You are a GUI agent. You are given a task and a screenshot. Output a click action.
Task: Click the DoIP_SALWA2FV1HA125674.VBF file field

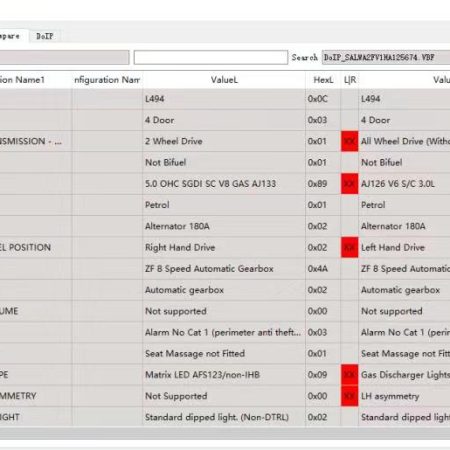(x=386, y=57)
